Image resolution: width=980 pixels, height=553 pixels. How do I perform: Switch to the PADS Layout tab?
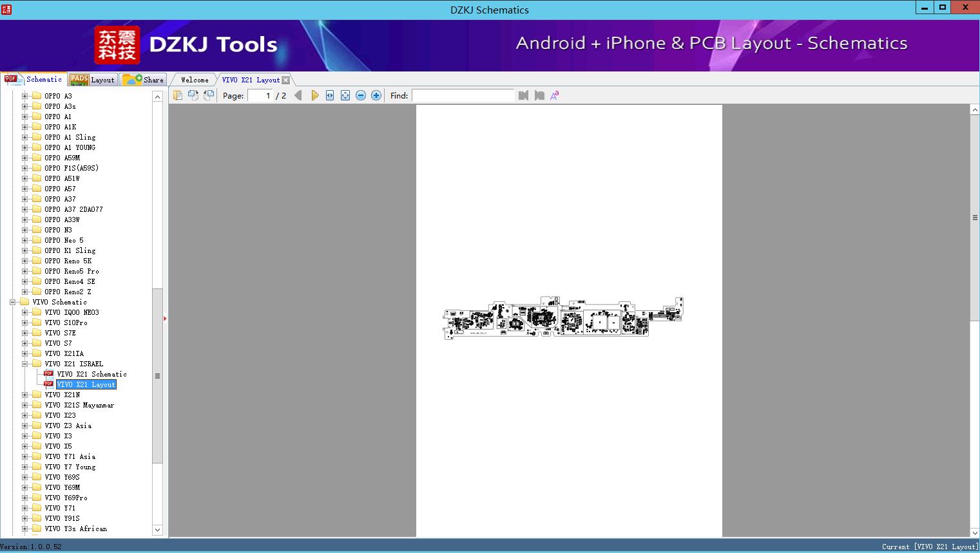(x=92, y=80)
